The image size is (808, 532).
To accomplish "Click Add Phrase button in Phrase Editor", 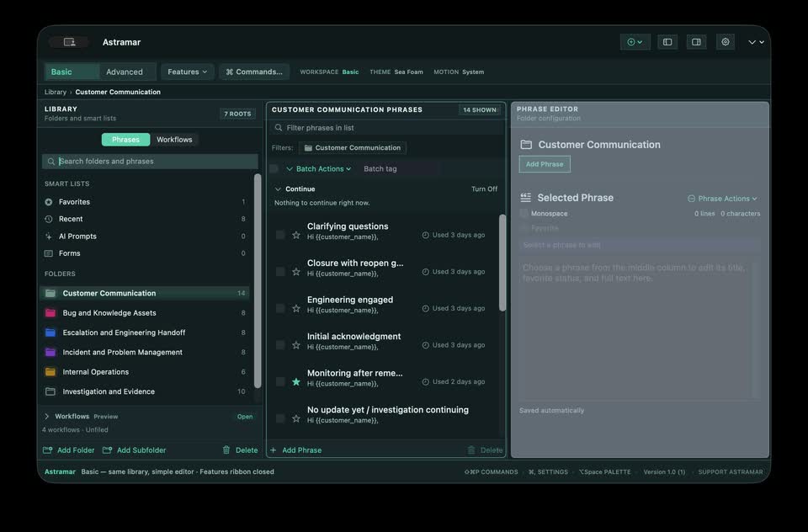I will coord(545,164).
